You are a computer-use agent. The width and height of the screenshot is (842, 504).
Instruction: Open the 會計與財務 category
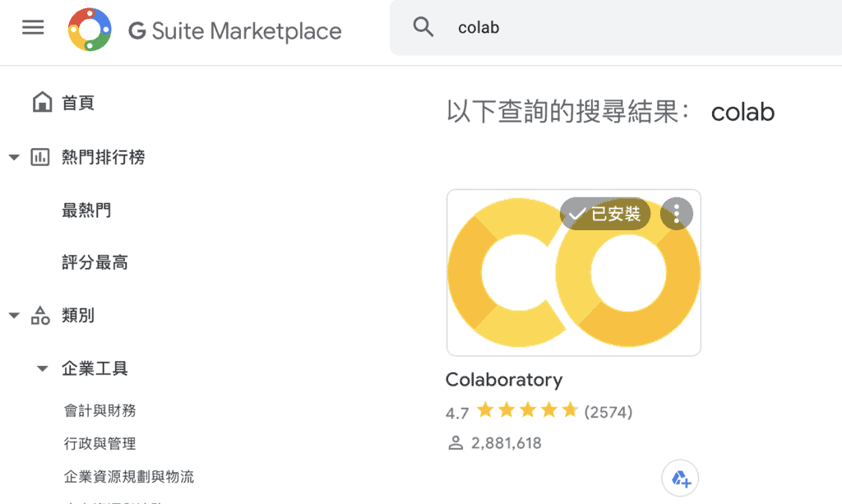tap(99, 410)
